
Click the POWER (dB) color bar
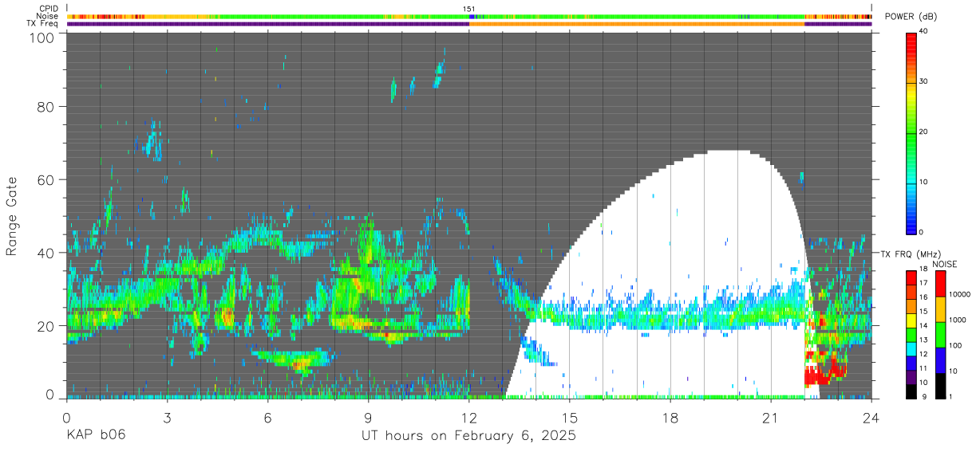(911, 132)
